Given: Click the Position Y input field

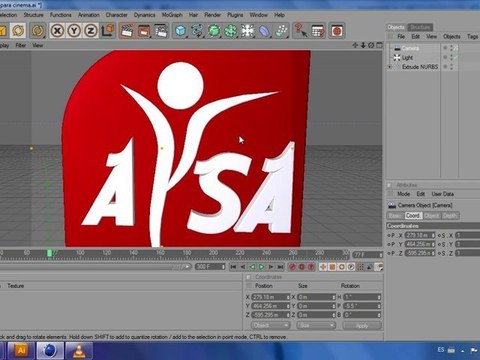Looking at the screenshot, I should [x=270, y=306].
